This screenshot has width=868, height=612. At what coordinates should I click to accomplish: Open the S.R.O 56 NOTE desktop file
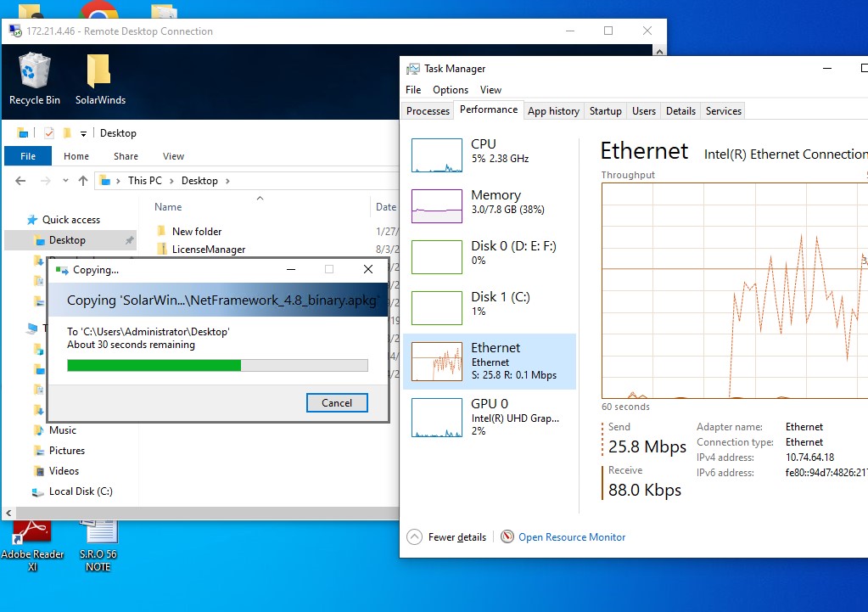(98, 546)
